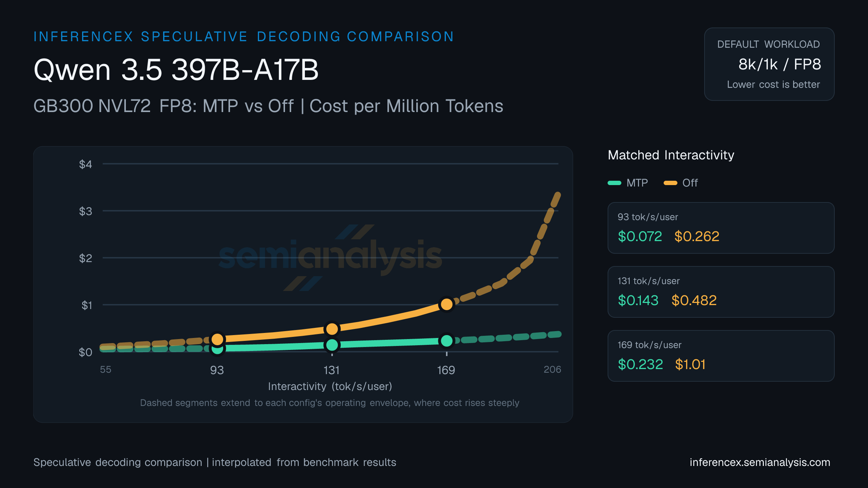Click the orange Off point at 169
Viewport: 868px width, 488px height.
447,304
